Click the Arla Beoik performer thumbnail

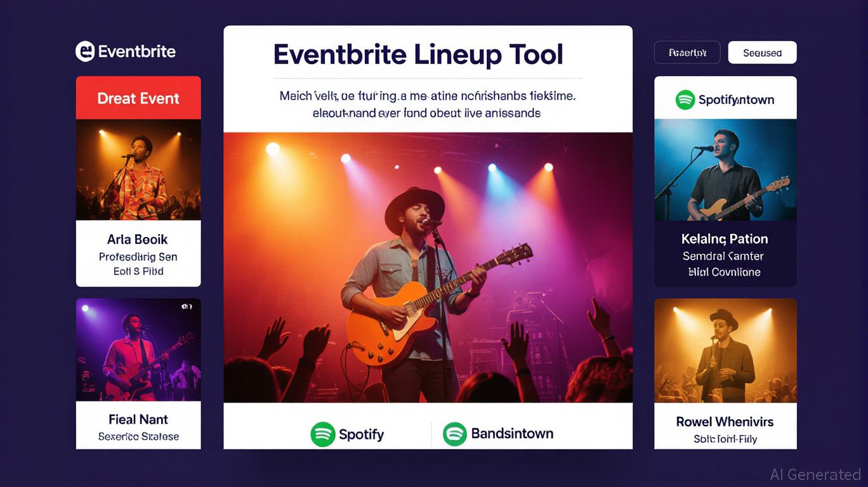click(138, 169)
